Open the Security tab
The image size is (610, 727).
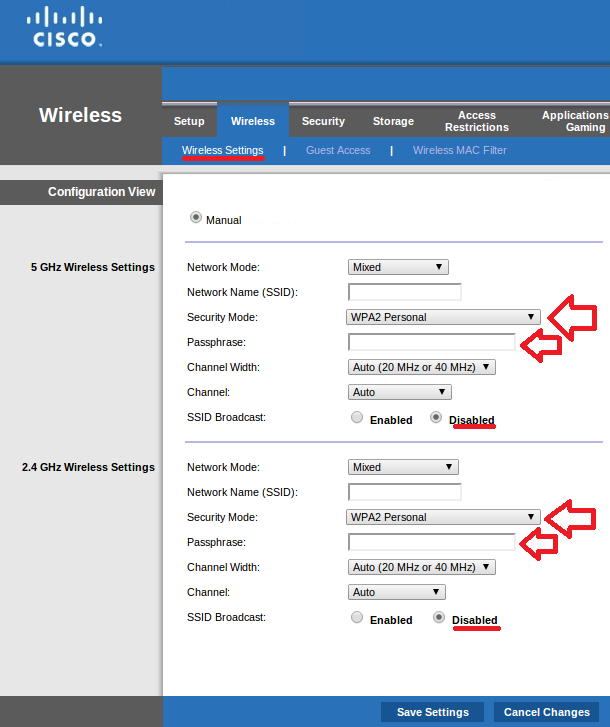click(x=323, y=121)
